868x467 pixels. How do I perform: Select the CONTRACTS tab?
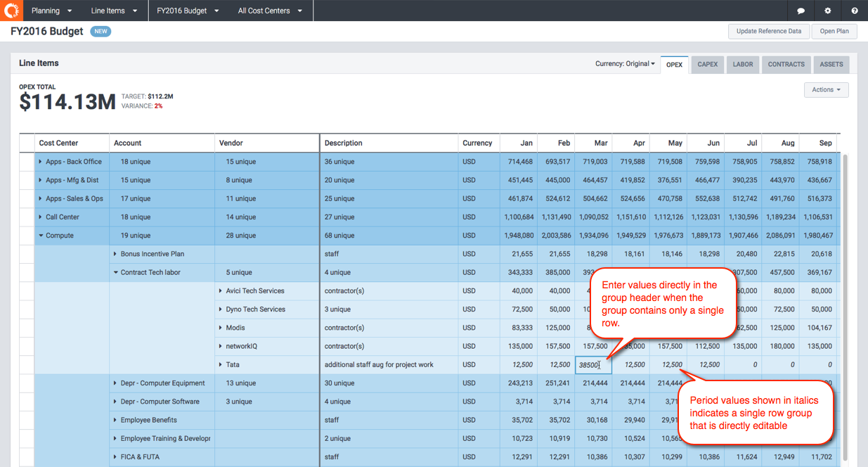pyautogui.click(x=786, y=65)
